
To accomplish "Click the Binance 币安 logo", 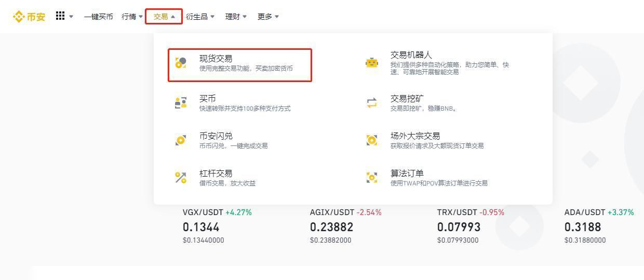I will pyautogui.click(x=29, y=17).
